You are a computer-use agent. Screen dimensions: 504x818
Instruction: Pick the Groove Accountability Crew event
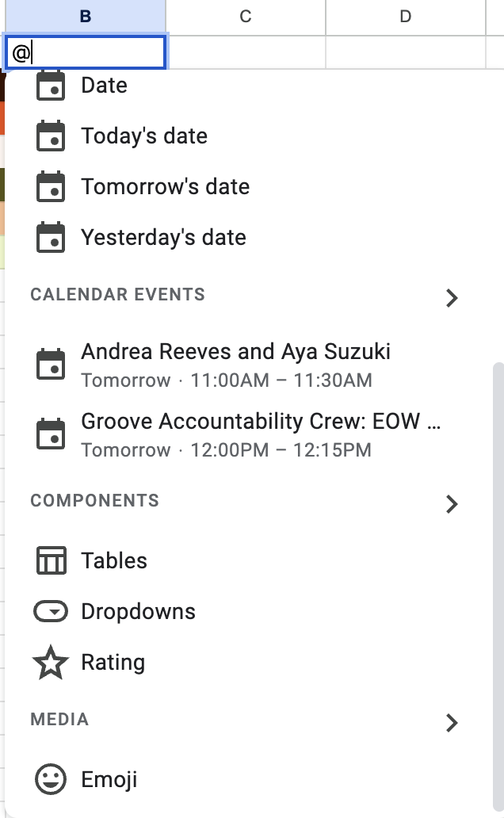tap(261, 434)
